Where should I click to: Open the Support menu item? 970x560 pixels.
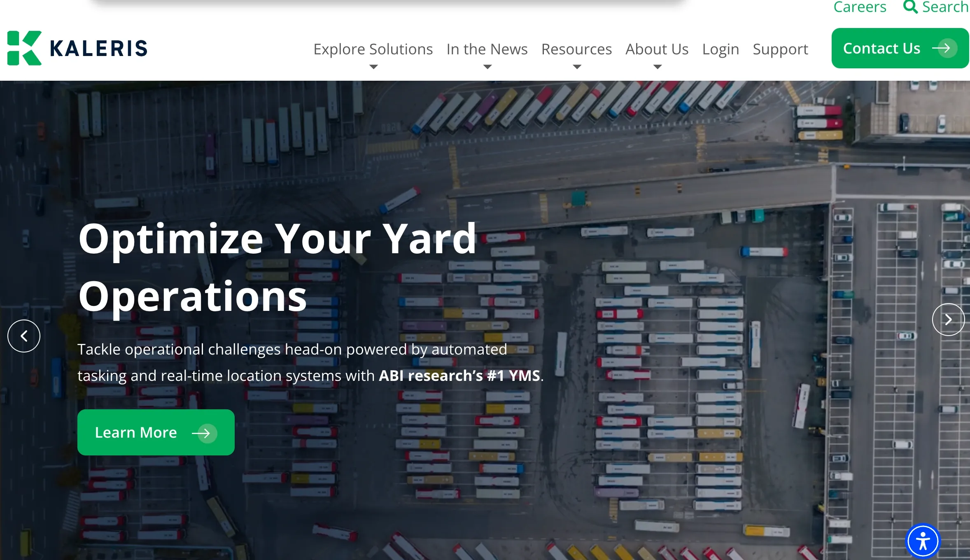pyautogui.click(x=780, y=49)
